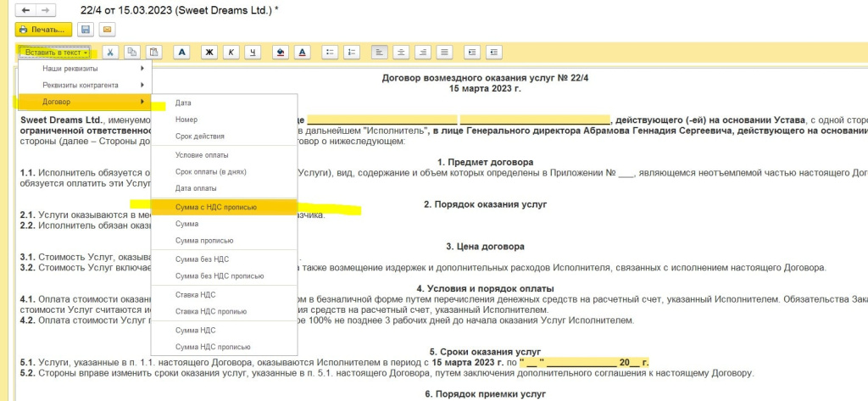Select Сумма НДС прописью
This screenshot has height=401, width=868.
[x=224, y=347]
